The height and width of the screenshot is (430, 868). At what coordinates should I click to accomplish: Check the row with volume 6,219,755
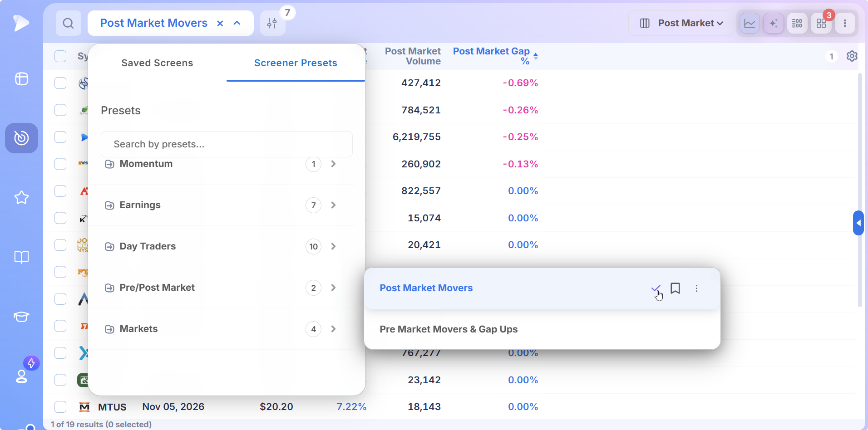coord(60,137)
